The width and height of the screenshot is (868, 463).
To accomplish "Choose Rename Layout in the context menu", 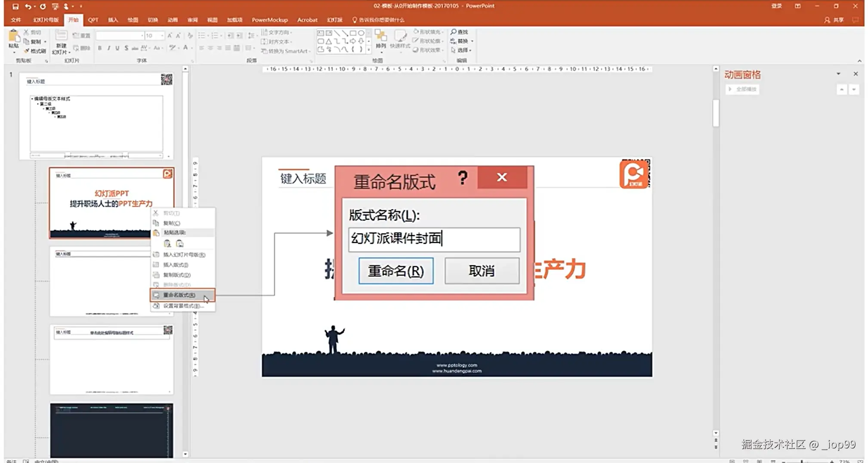I will coord(182,295).
